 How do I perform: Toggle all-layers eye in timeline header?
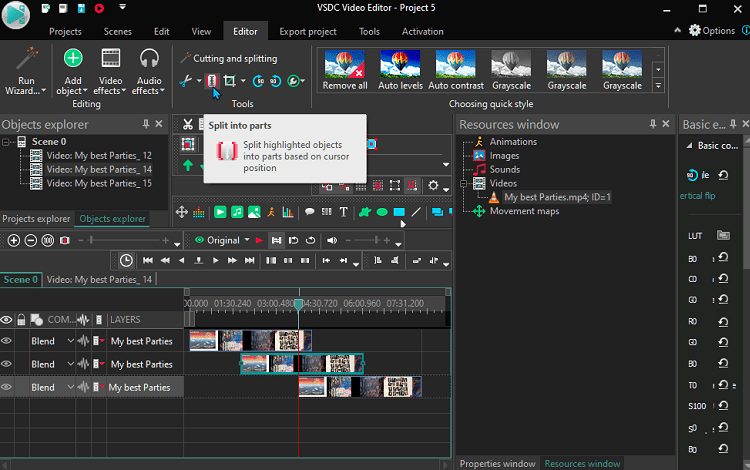point(6,319)
